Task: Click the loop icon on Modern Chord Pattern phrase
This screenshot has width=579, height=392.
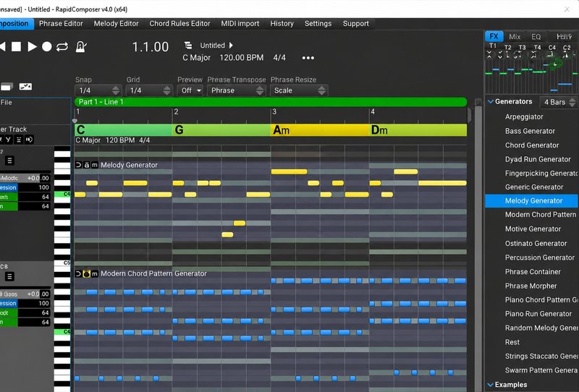Action: click(78, 273)
